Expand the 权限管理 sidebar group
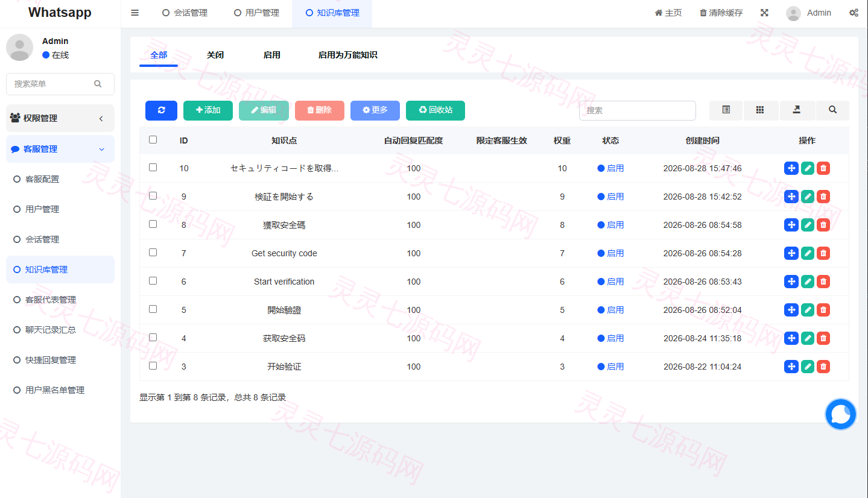Screen dimensions: 868x498 pos(60,118)
